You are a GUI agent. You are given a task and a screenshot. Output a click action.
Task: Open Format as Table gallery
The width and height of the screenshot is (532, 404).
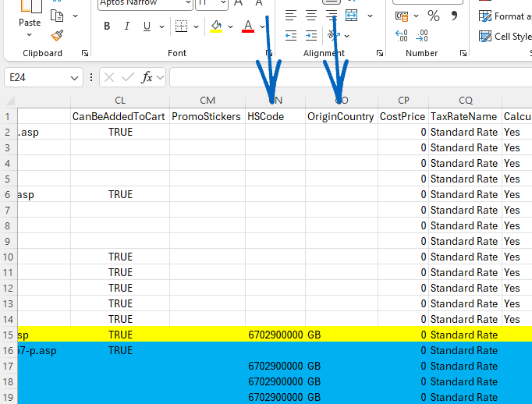505,16
